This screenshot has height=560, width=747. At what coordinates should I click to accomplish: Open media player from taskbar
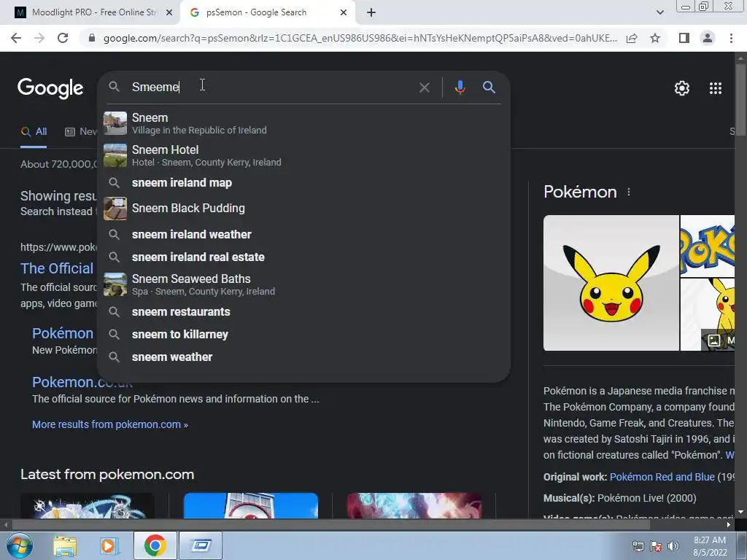[109, 546]
